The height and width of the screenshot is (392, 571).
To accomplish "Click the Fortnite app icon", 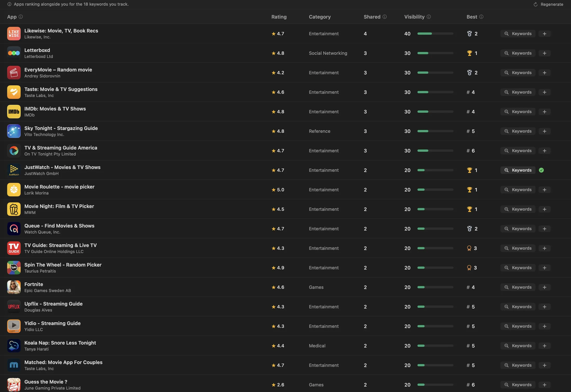I will [14, 287].
